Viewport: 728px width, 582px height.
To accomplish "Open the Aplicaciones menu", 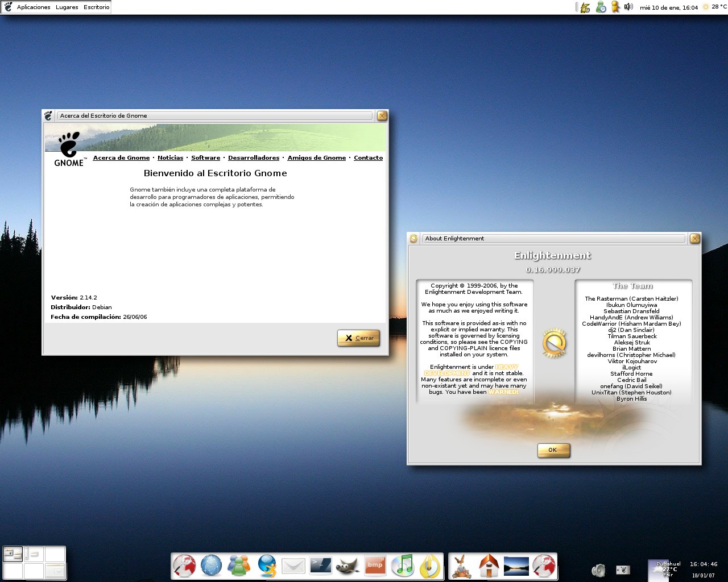I will pyautogui.click(x=34, y=7).
